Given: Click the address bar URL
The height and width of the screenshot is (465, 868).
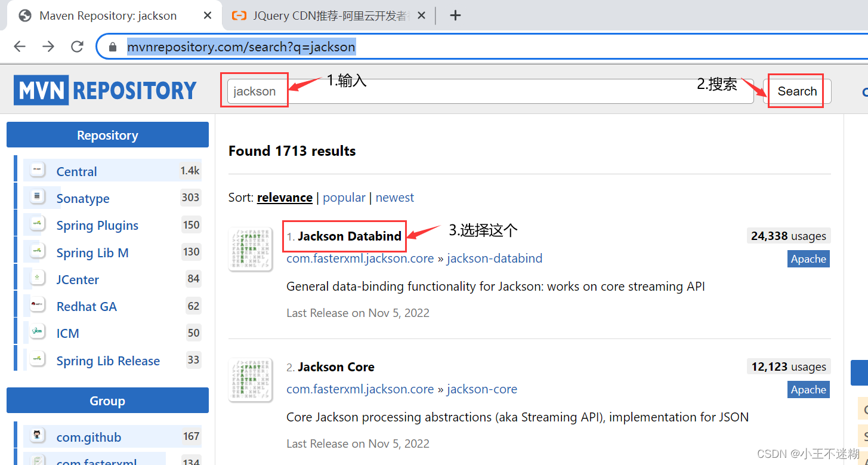Looking at the screenshot, I should tap(241, 47).
